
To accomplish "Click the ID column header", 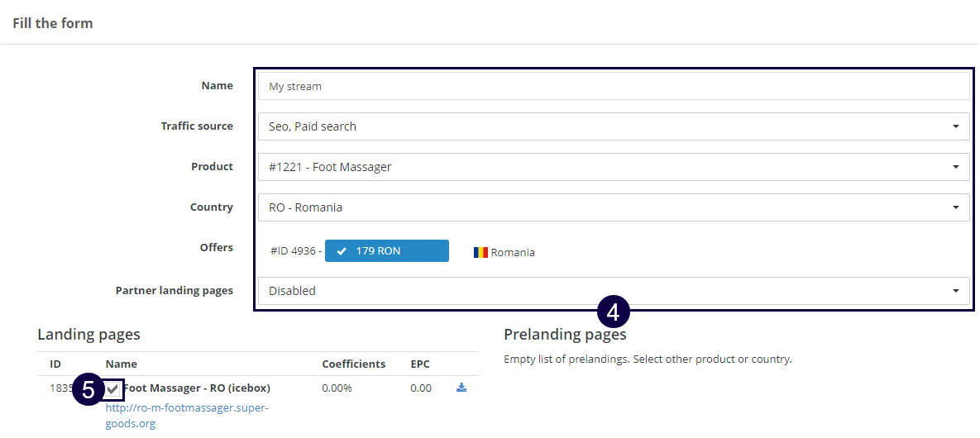I will pyautogui.click(x=55, y=364).
